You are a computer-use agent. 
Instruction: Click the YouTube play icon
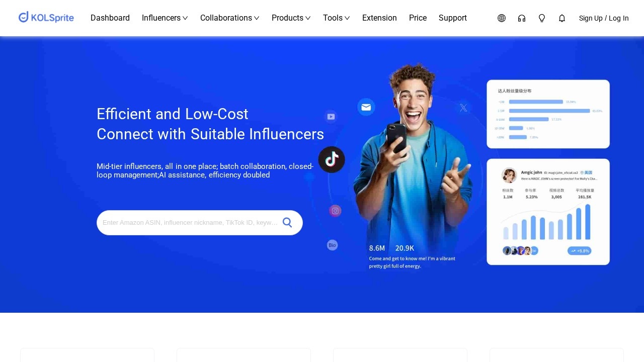click(x=331, y=117)
